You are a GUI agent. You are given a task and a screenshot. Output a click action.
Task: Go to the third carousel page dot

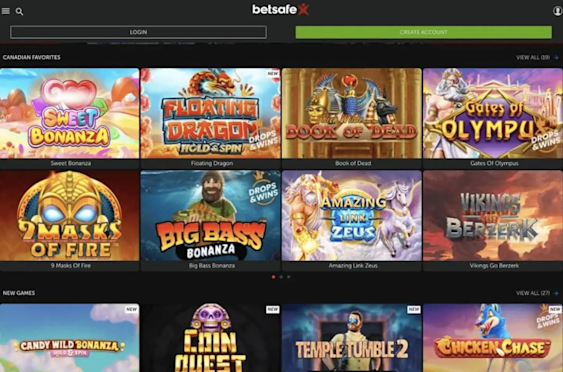pyautogui.click(x=289, y=277)
